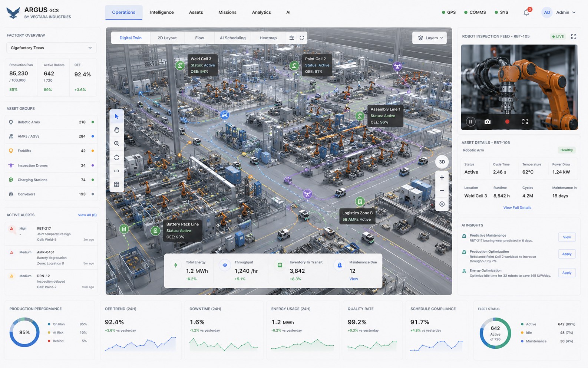Screen dimensions: 588x368
Task: Click View All (6) alerts link
Action: pyautogui.click(x=87, y=215)
